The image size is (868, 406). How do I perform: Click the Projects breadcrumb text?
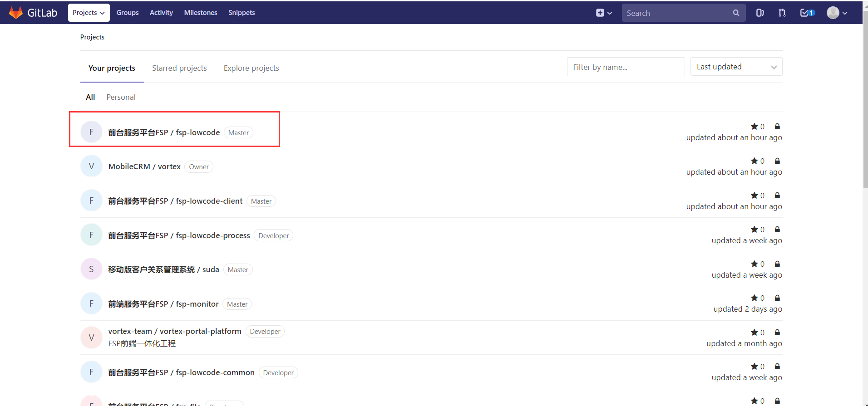pyautogui.click(x=92, y=37)
